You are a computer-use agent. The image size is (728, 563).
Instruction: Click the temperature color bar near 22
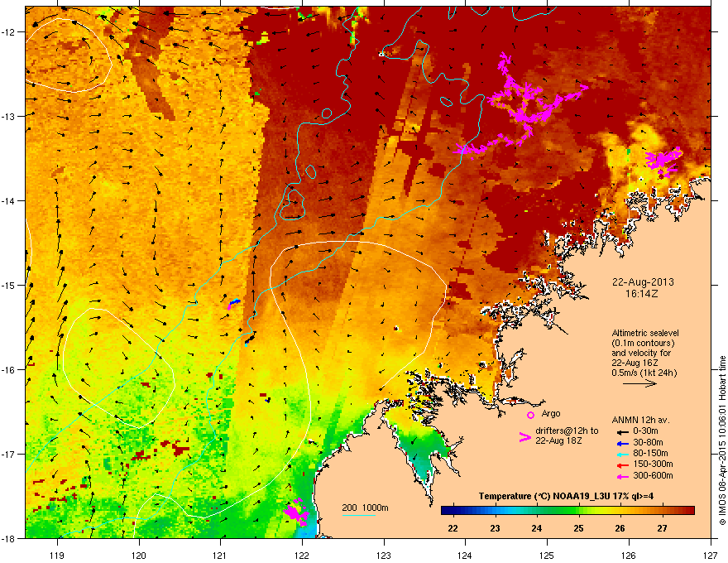click(453, 510)
